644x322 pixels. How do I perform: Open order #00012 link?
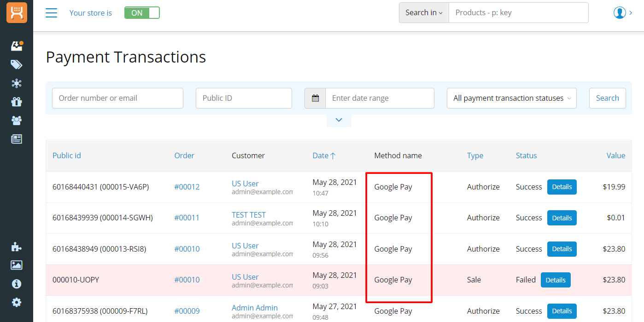coord(187,187)
